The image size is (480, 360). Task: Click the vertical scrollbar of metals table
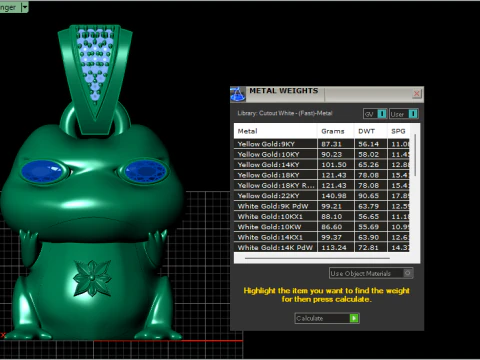pyautogui.click(x=415, y=155)
